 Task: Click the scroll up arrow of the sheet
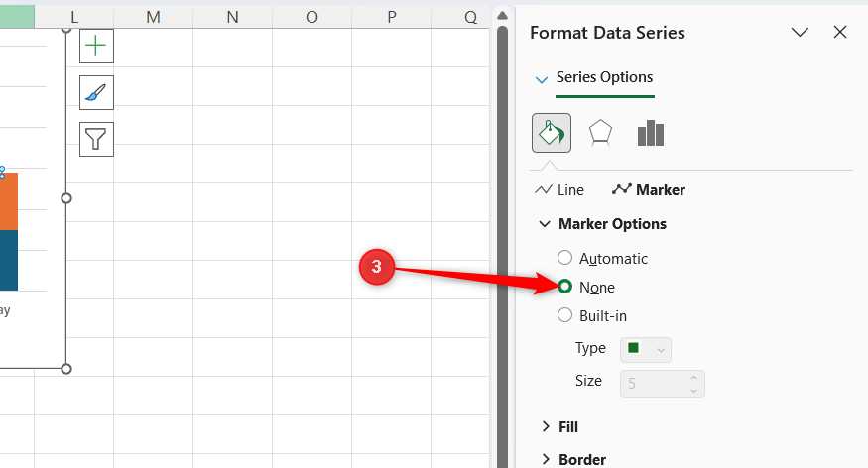point(502,16)
